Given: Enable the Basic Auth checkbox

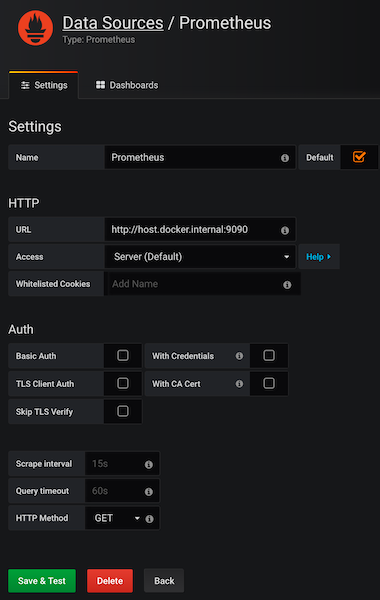Looking at the screenshot, I should pyautogui.click(x=123, y=355).
